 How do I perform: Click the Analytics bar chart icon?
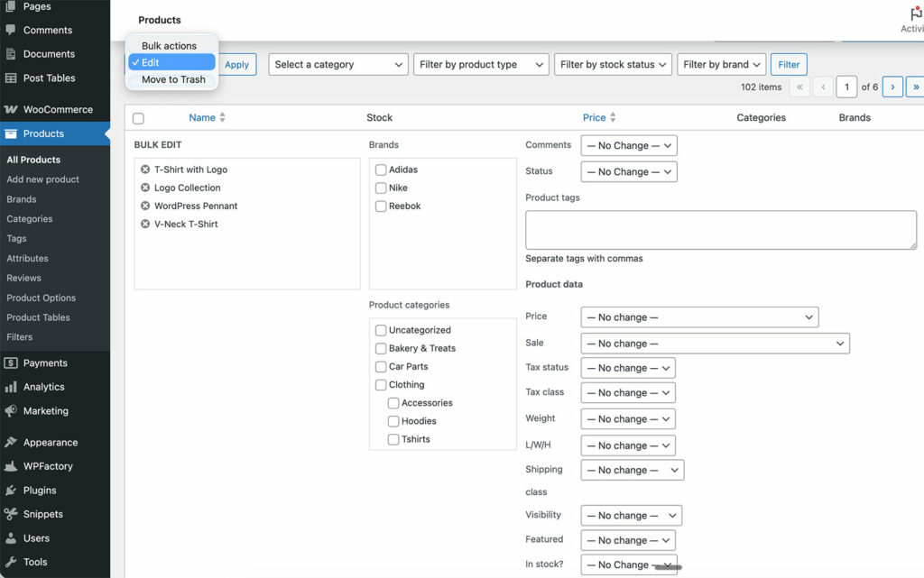coord(10,387)
